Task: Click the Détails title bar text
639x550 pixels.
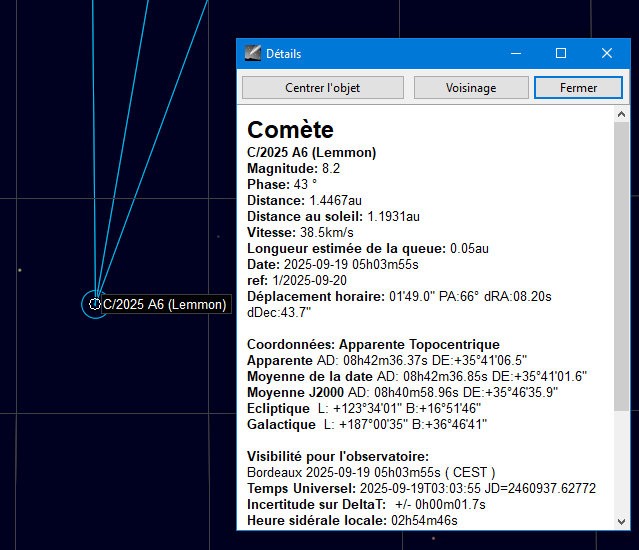Action: (283, 54)
